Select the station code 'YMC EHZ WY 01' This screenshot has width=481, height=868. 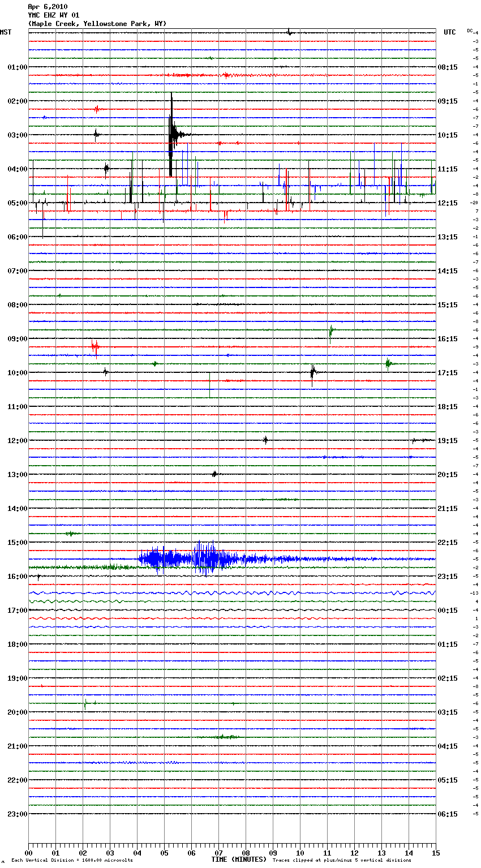(54, 15)
